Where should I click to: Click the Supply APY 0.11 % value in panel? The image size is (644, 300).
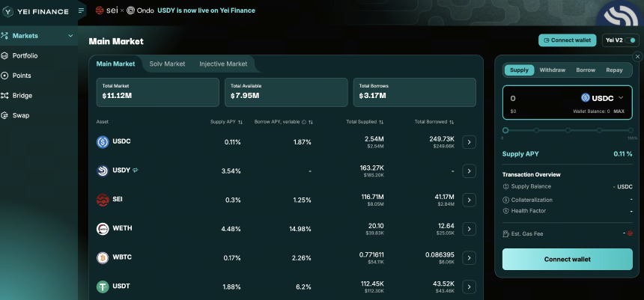click(622, 154)
